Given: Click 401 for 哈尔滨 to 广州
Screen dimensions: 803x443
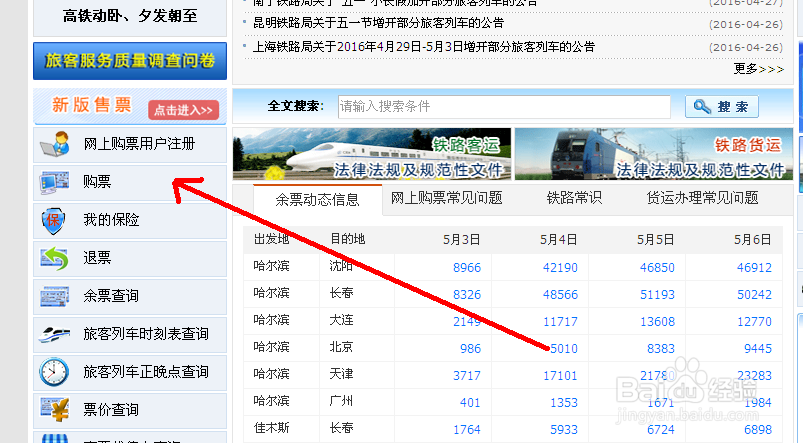Looking at the screenshot, I should (471, 403).
